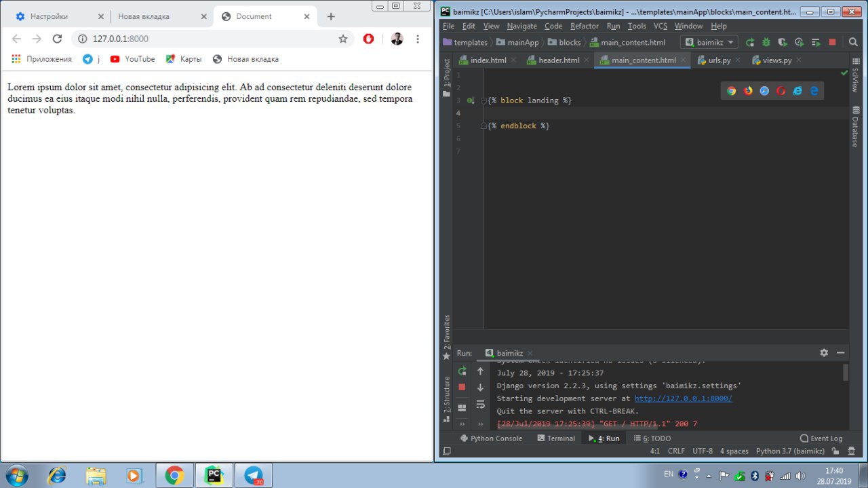Open Project tool window side tab
This screenshot has width=868, height=488.
coord(446,78)
